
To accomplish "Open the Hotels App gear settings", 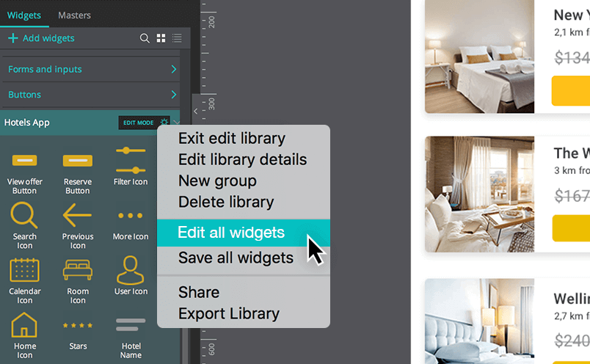I will tap(164, 123).
